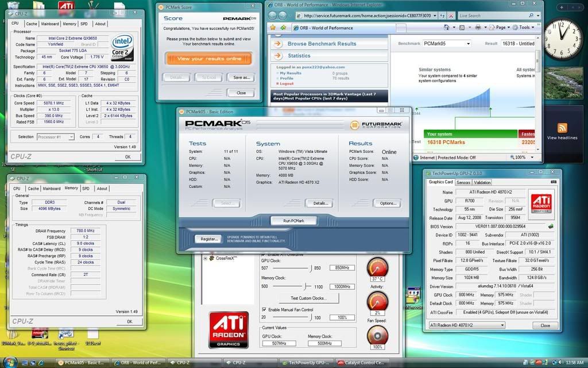
Task: Click the Internet Explorer Back arrow
Action: pyautogui.click(x=273, y=16)
